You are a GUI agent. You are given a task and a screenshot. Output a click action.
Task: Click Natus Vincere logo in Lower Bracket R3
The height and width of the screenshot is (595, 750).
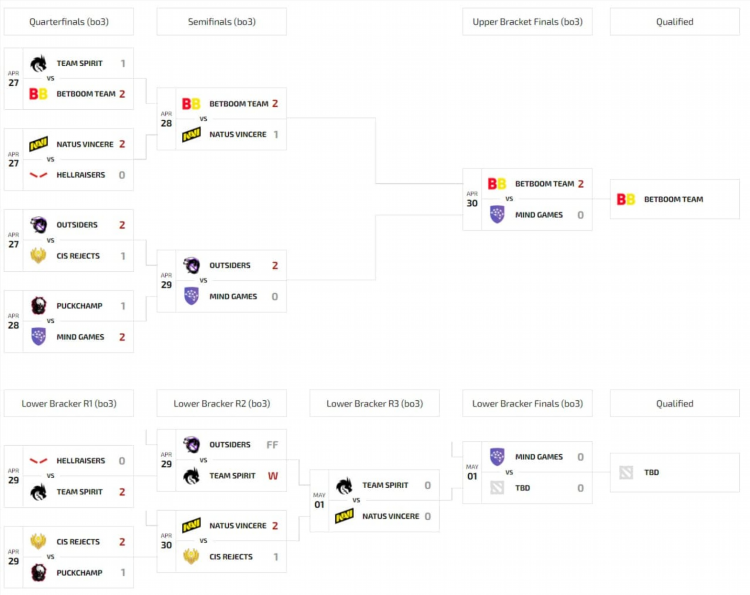(344, 516)
